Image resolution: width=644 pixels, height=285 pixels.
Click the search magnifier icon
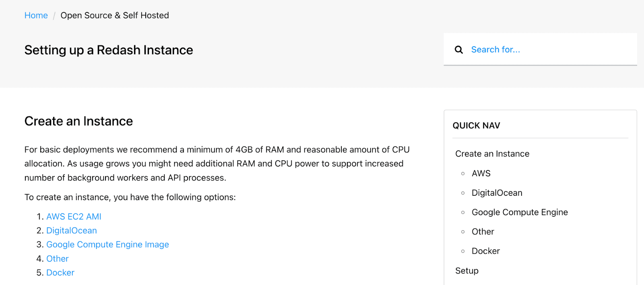click(x=458, y=49)
